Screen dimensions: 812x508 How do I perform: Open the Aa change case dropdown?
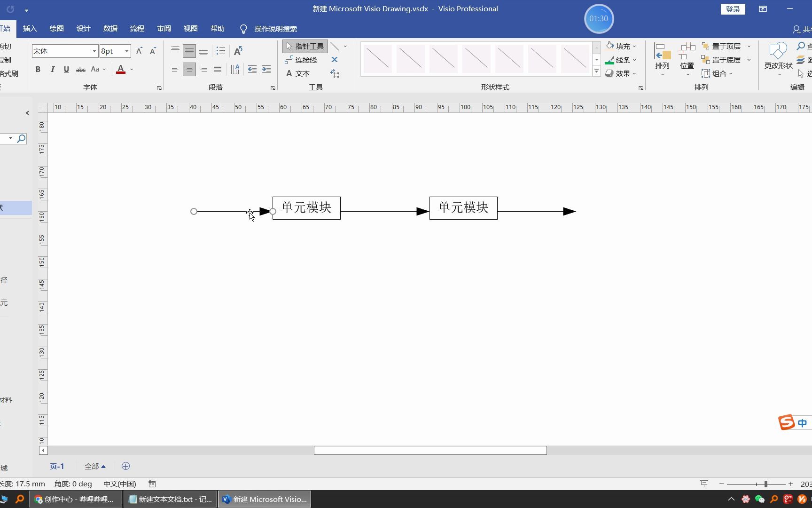[98, 69]
